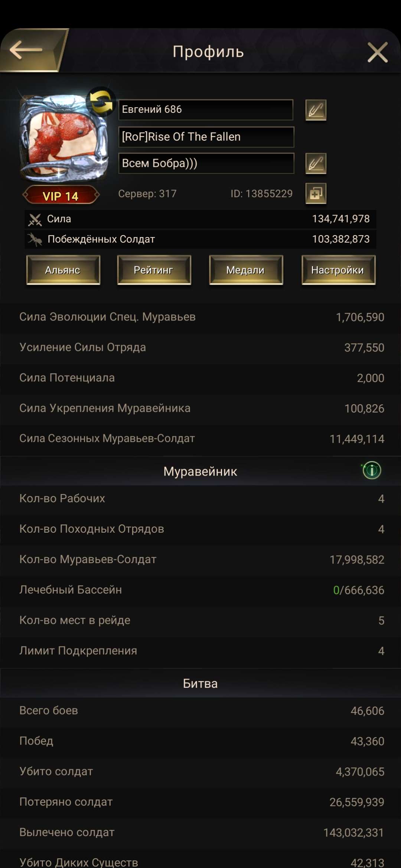Open the Альянс button
401x868 pixels.
pyautogui.click(x=63, y=270)
